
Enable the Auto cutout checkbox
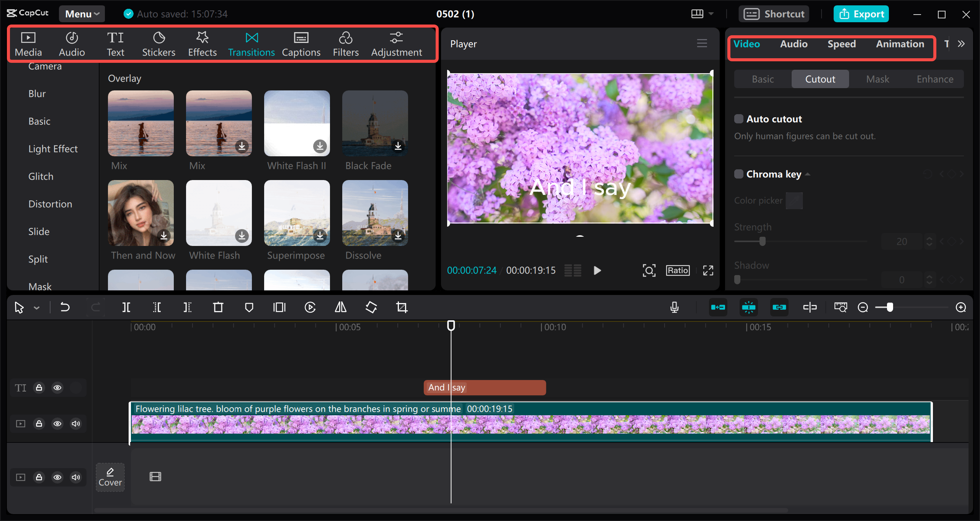click(x=739, y=119)
